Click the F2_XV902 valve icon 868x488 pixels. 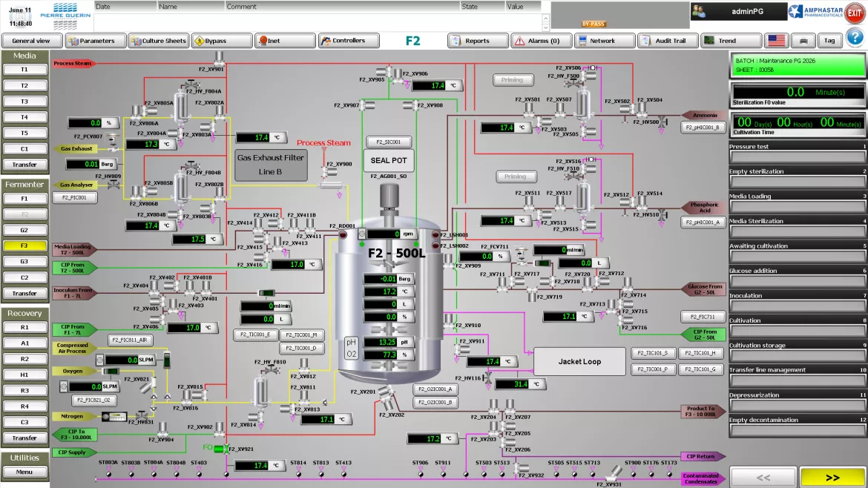(x=220, y=428)
